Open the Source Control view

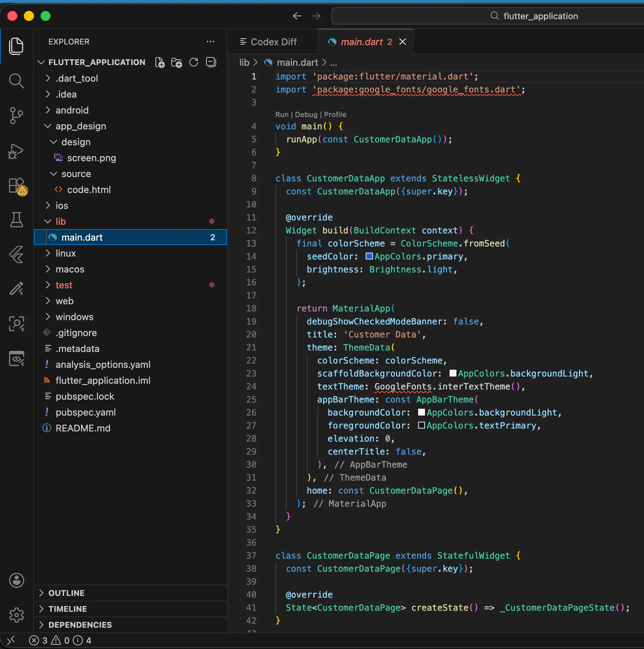point(16,116)
